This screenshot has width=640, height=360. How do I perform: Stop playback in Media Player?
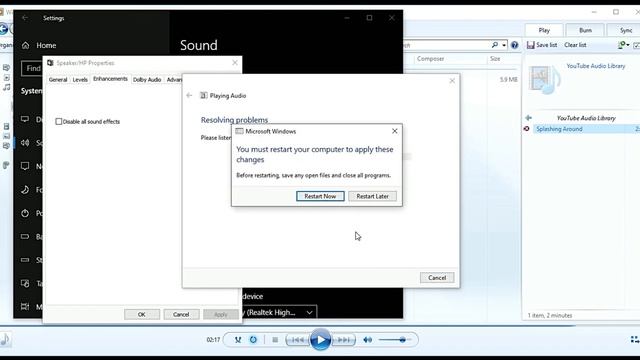pyautogui.click(x=275, y=340)
